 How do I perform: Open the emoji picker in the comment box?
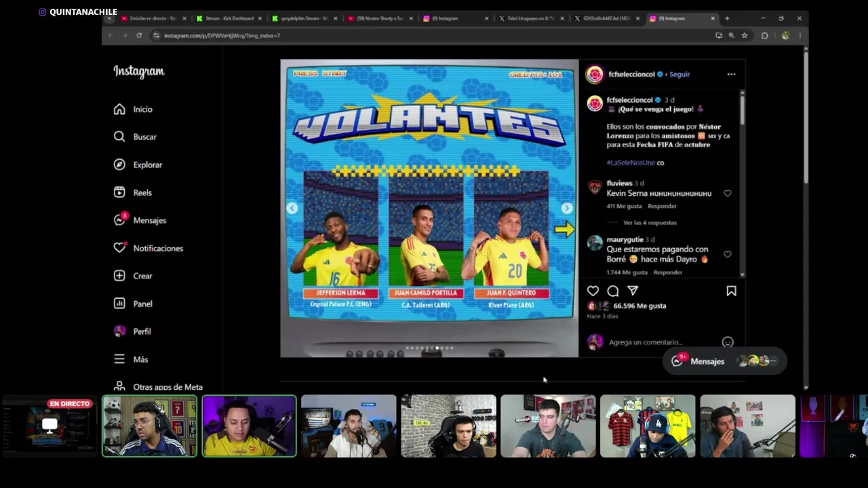[x=728, y=342]
